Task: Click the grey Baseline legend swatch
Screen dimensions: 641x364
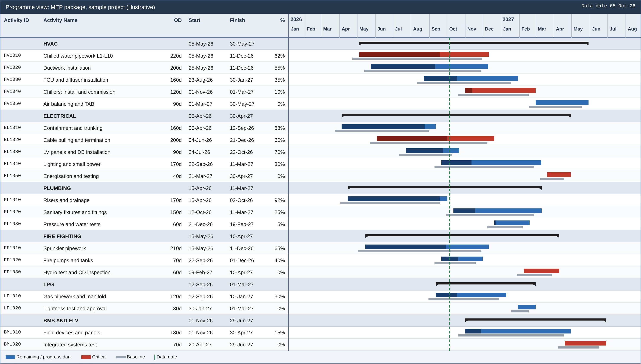Action: (x=121, y=357)
